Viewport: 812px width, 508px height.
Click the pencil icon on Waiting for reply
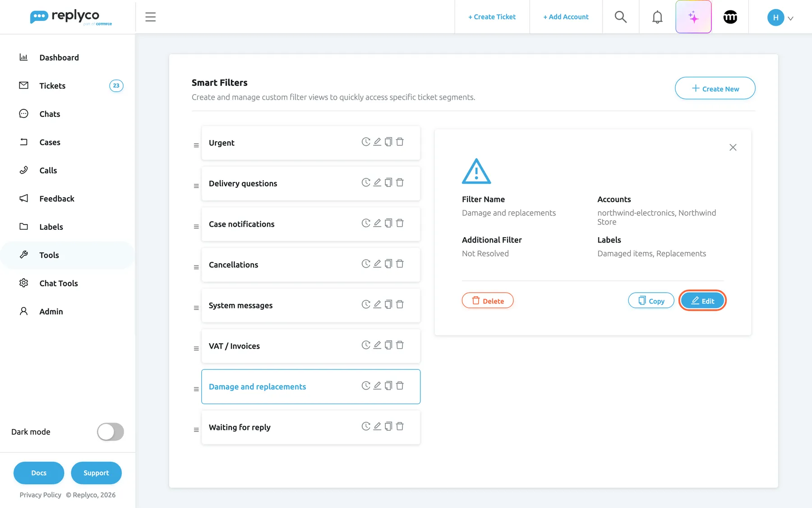[x=377, y=426]
